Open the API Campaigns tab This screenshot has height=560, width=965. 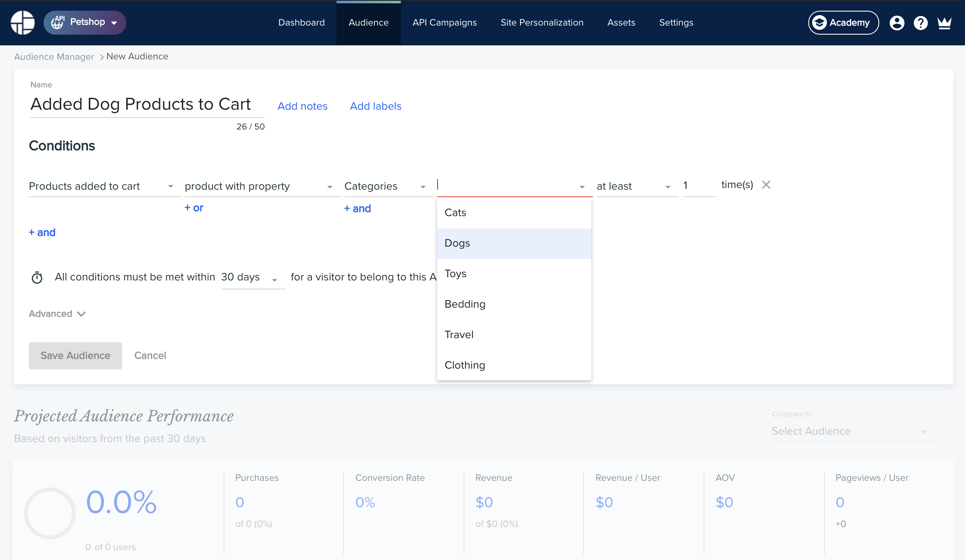click(445, 23)
